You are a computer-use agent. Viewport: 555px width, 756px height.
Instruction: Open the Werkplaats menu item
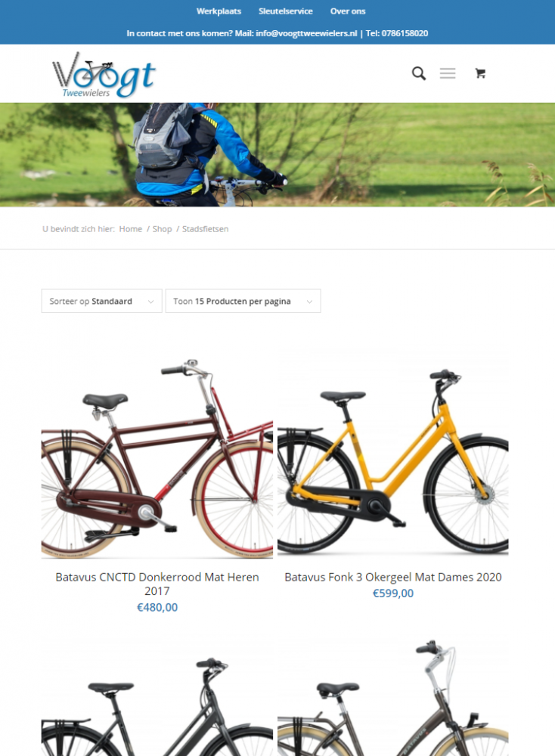(219, 11)
